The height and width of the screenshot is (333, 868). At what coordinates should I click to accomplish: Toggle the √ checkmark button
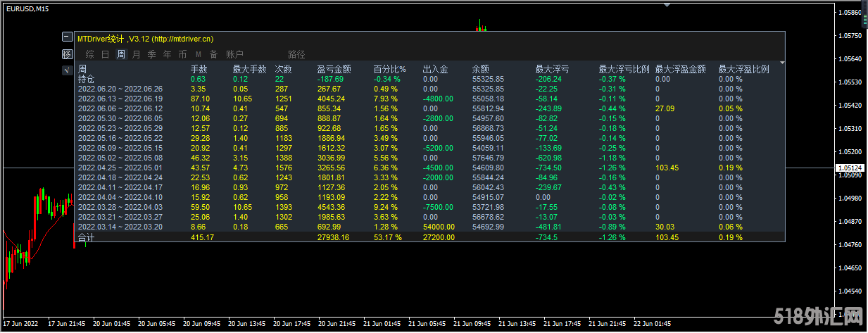point(67,70)
